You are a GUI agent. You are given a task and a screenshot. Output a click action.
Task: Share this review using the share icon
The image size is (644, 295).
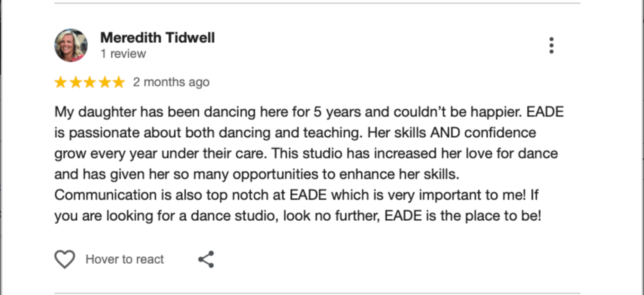click(x=206, y=259)
